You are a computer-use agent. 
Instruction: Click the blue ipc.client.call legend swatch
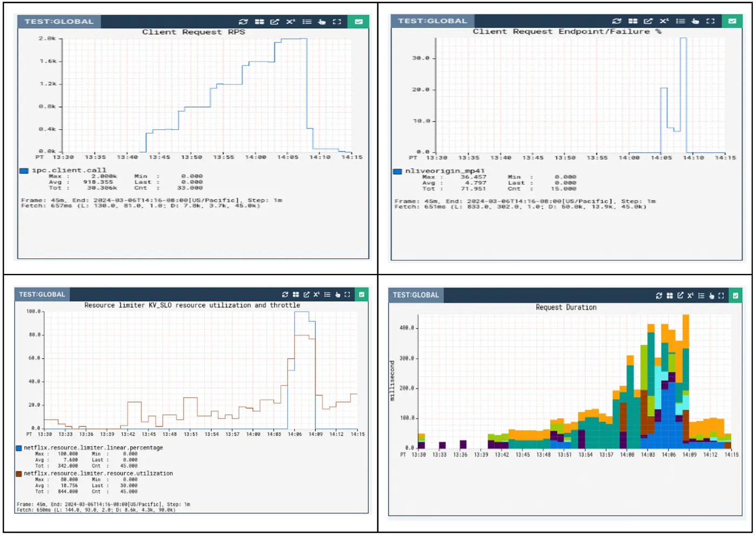pyautogui.click(x=24, y=171)
